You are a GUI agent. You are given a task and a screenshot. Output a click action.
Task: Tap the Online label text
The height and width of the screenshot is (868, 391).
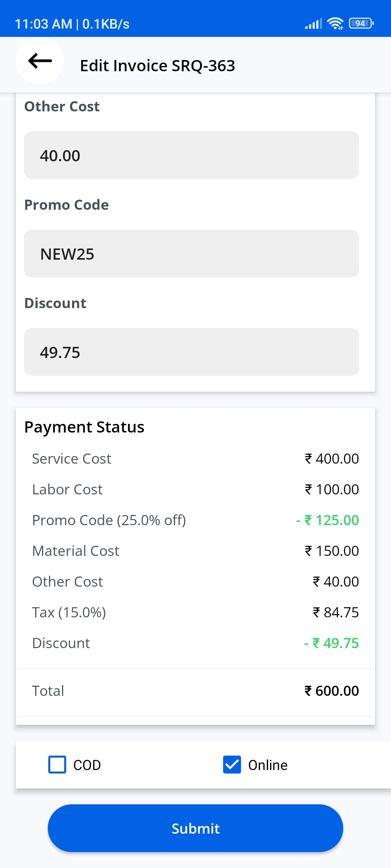click(x=268, y=765)
